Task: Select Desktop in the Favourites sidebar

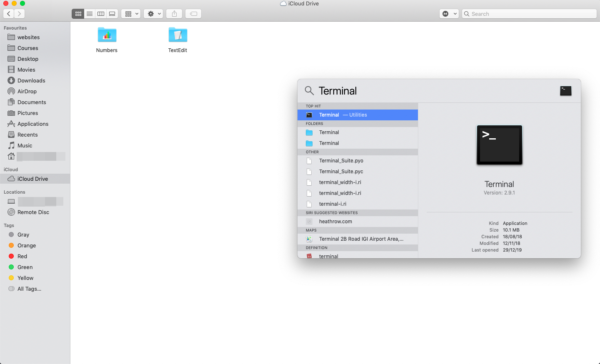Action: 35,59
